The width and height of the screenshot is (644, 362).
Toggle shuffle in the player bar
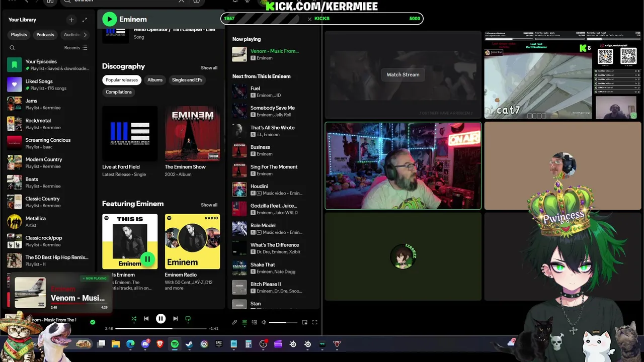[133, 318]
